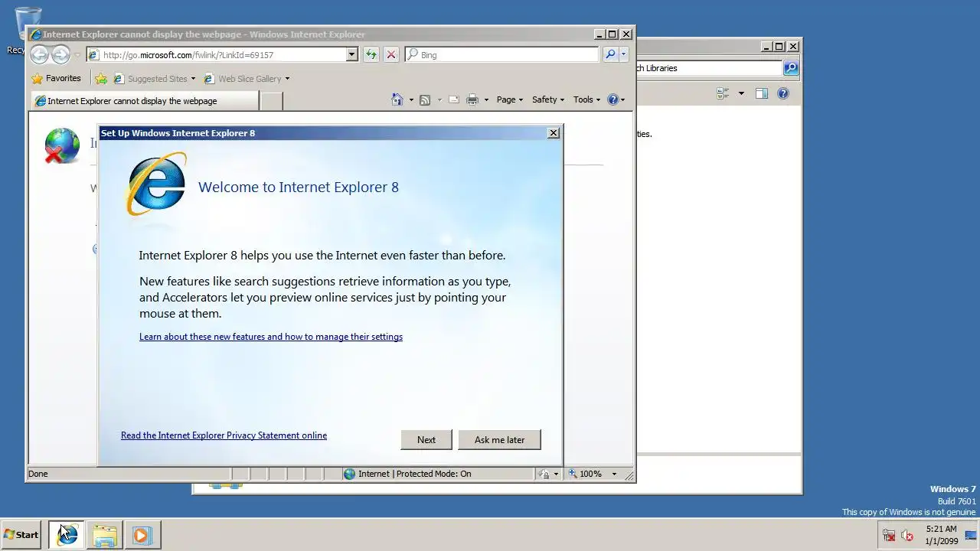Click the Windows Explorer taskbar icon

pos(104,535)
